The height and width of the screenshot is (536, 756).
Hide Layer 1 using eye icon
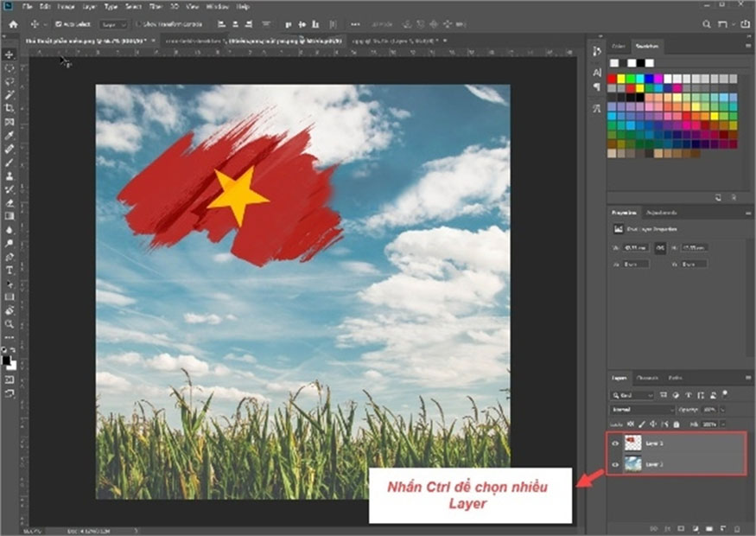614,443
